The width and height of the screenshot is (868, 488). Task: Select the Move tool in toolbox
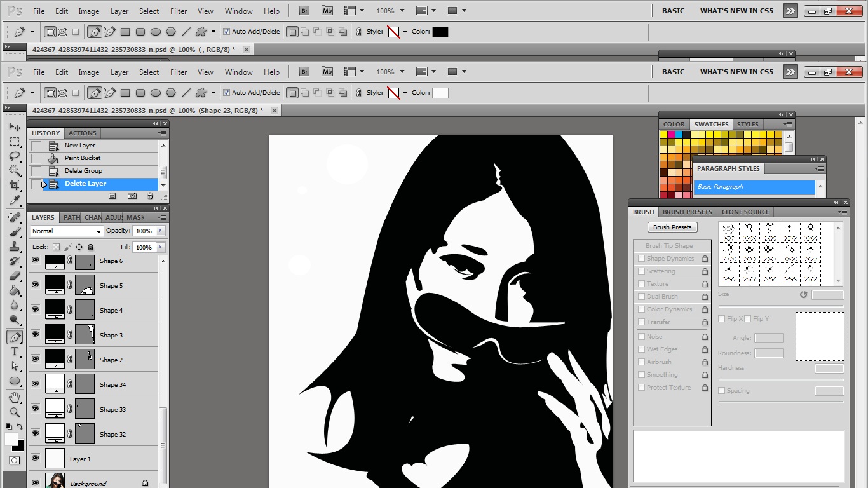point(15,127)
